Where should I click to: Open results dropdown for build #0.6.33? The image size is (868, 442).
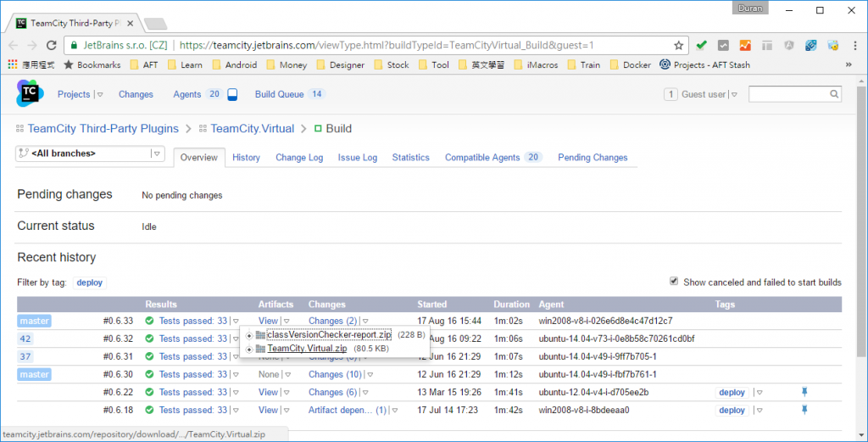pos(236,322)
